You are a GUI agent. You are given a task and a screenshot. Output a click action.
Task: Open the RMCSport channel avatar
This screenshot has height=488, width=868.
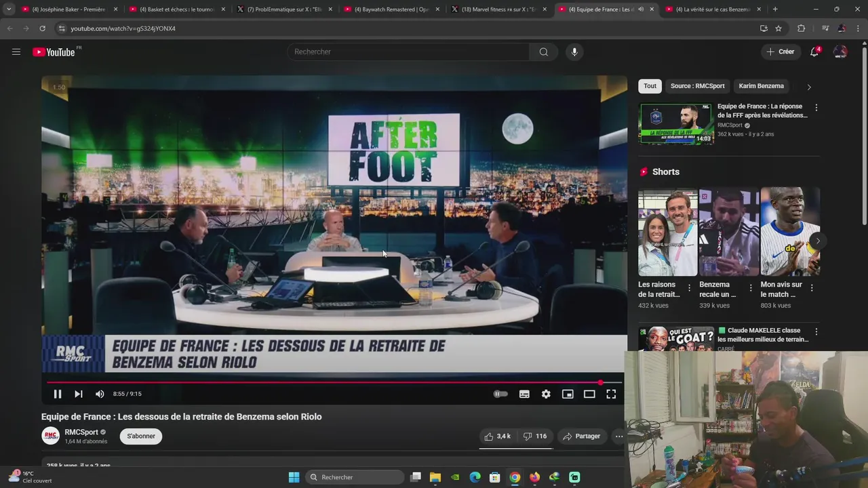coord(51,436)
